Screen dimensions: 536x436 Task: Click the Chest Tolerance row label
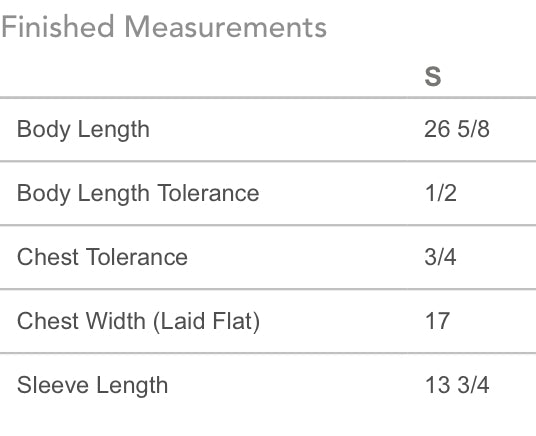tap(102, 257)
